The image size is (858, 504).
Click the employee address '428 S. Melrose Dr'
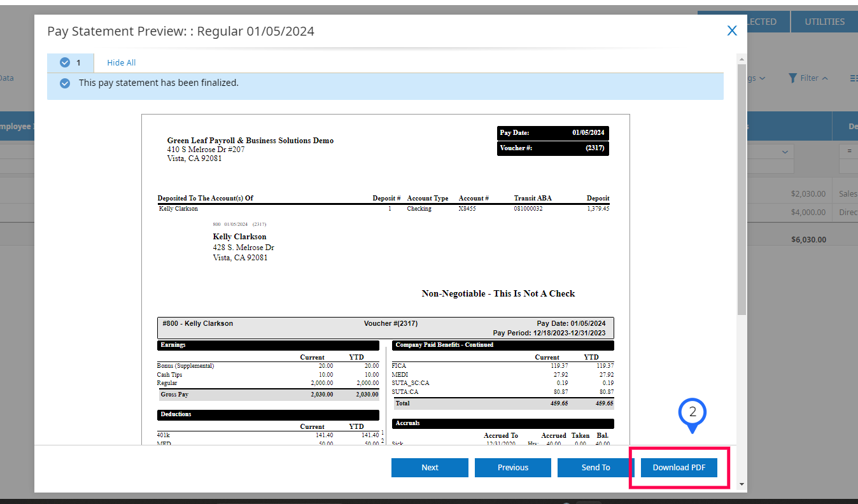point(244,247)
